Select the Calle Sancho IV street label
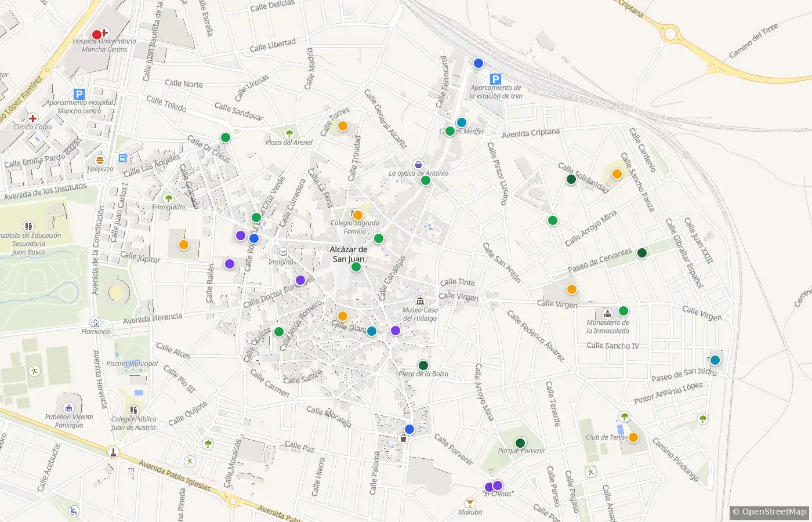 click(612, 346)
